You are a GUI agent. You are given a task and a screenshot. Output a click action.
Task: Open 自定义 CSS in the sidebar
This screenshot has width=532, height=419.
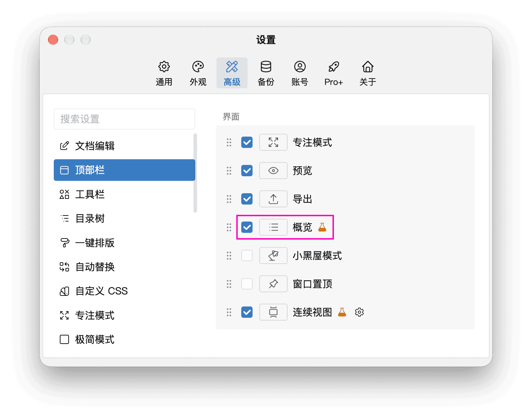tap(124, 291)
